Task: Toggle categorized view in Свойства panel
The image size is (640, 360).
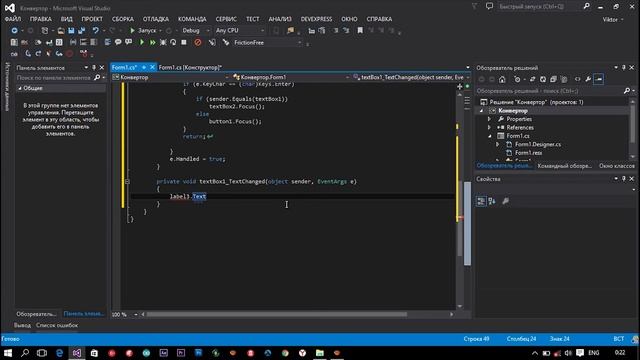Action: (x=481, y=201)
